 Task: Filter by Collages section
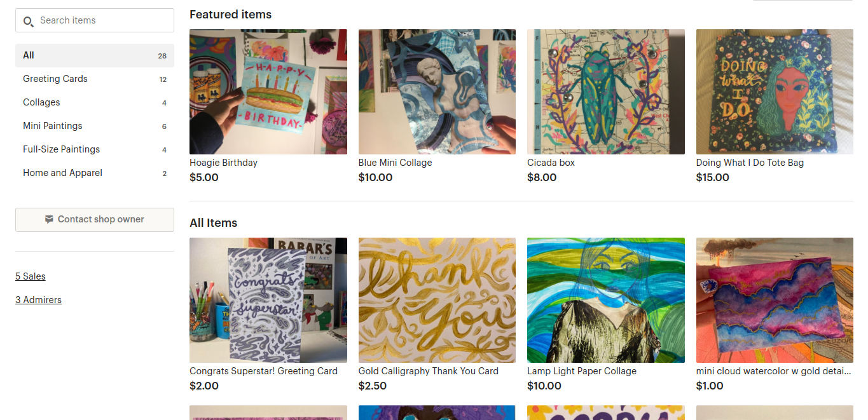coord(41,102)
